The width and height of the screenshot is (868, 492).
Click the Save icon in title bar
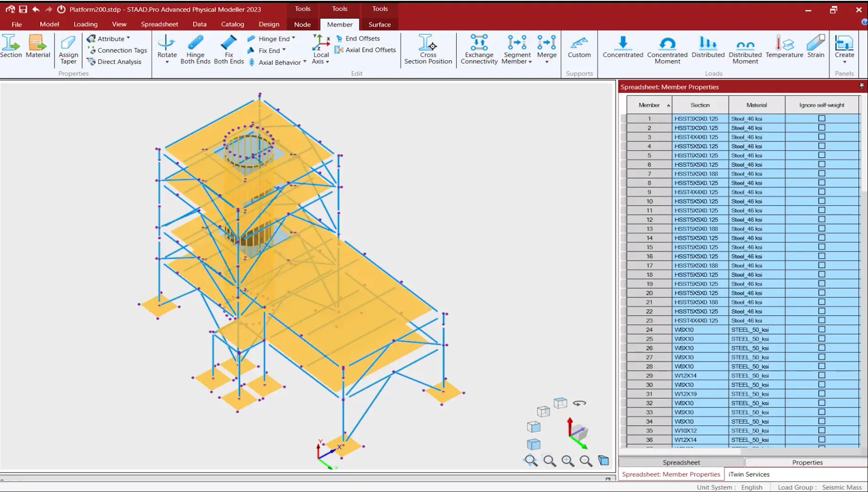[23, 9]
